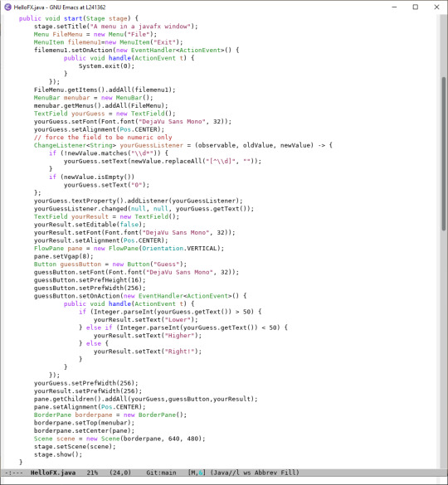Screen dimensions: 448x485
Task: Click the 'getText()) > 50' if line
Action: (x=170, y=312)
